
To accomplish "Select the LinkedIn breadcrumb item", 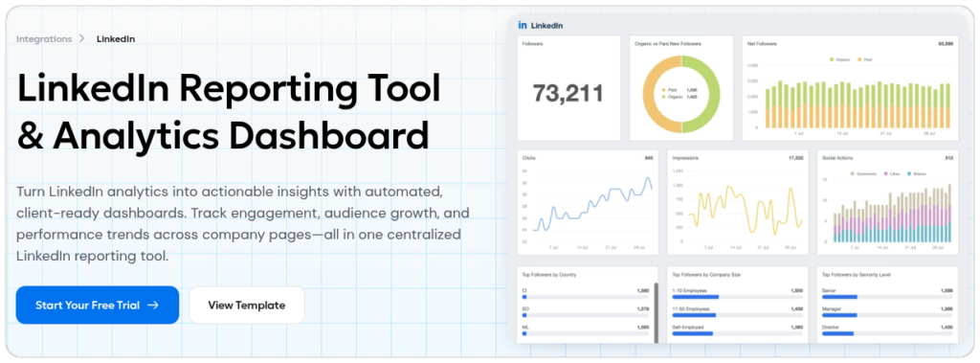I will (x=116, y=39).
